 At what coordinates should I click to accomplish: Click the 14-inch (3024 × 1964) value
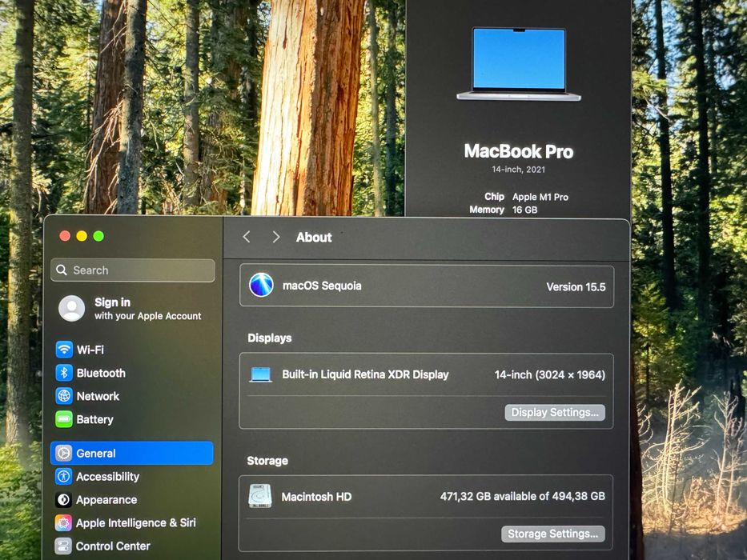pos(550,375)
